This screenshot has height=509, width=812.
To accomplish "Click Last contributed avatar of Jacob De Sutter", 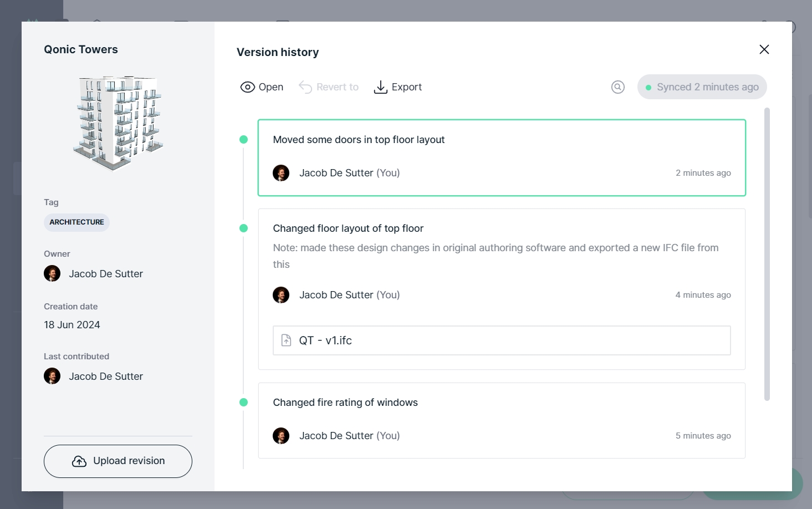I will (52, 376).
